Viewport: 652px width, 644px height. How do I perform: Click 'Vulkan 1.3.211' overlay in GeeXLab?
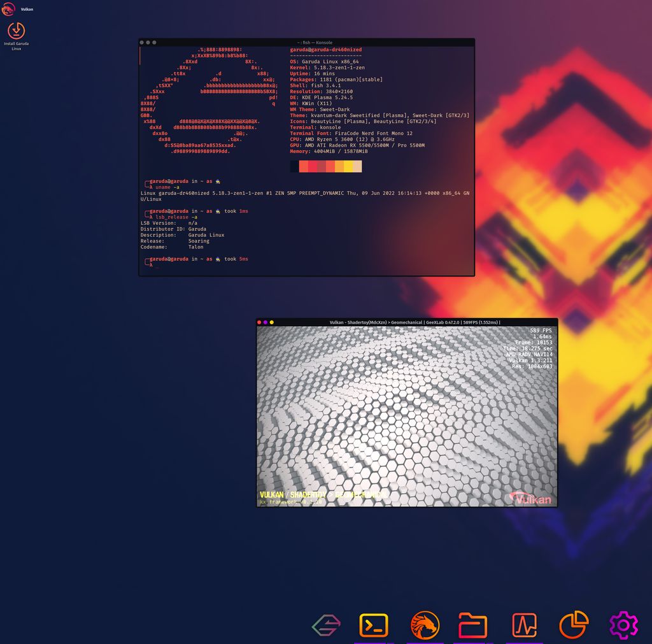click(x=530, y=361)
